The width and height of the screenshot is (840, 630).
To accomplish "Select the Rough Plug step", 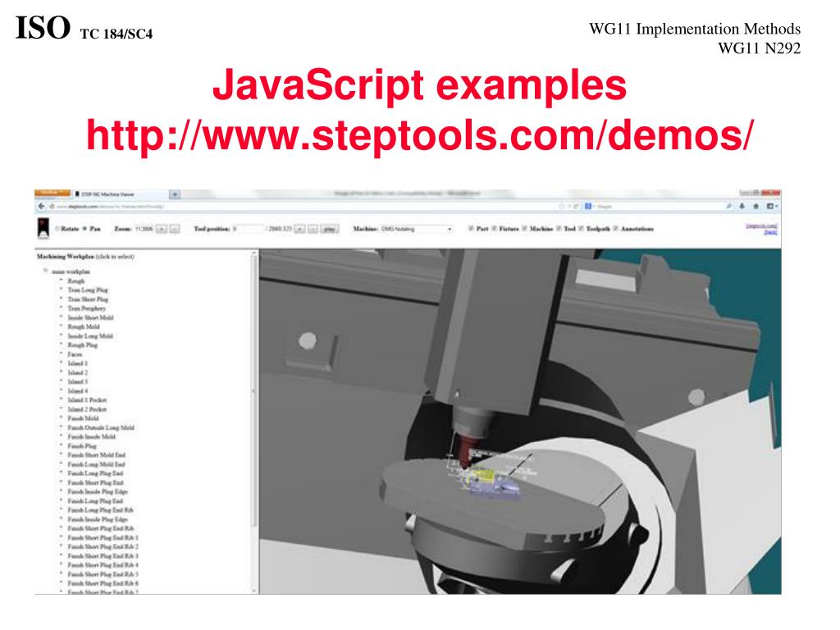I will 83,345.
